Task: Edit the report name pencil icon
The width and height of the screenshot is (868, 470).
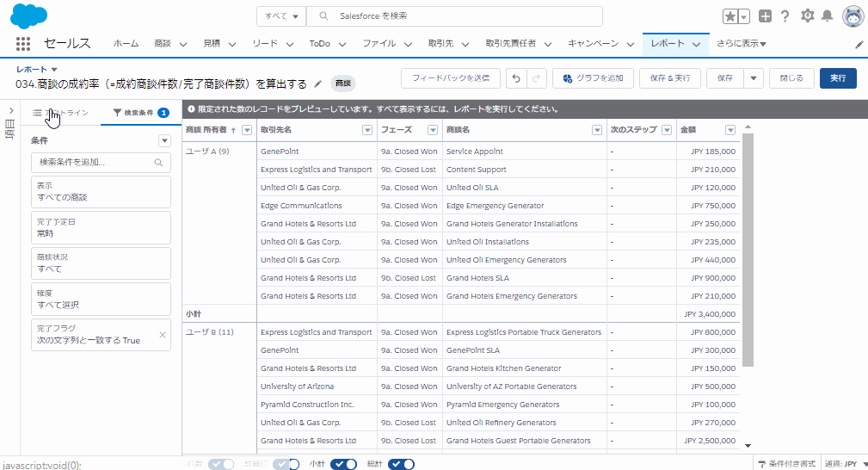Action: coord(317,83)
